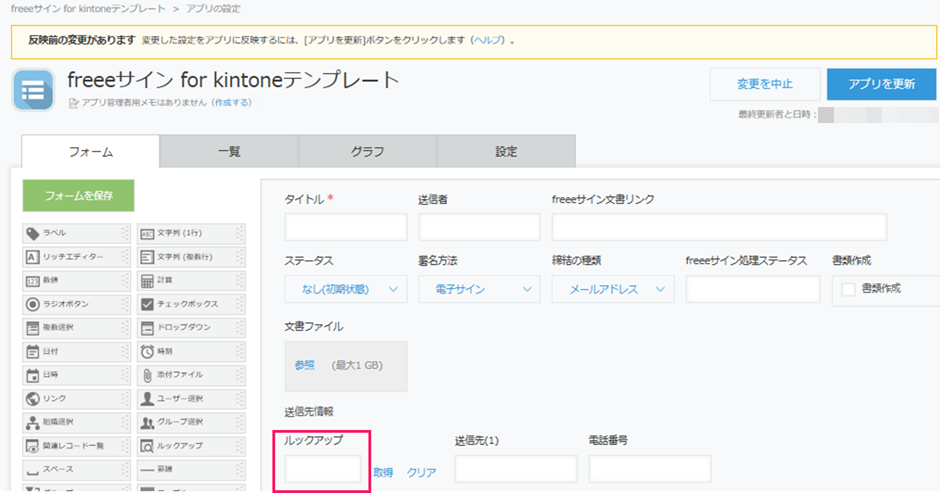Open the ステータス dropdown なし(初期状態)
The image size is (940, 493).
346,289
